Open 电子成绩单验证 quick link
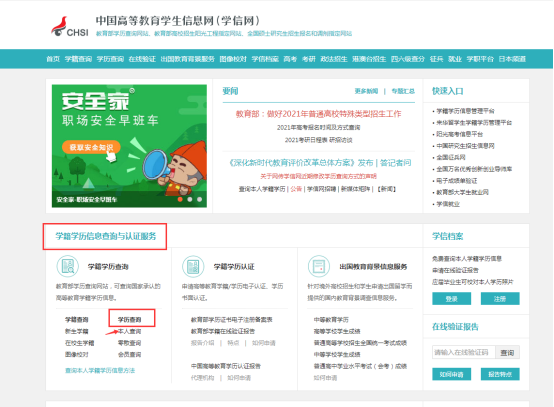 [x=456, y=181]
